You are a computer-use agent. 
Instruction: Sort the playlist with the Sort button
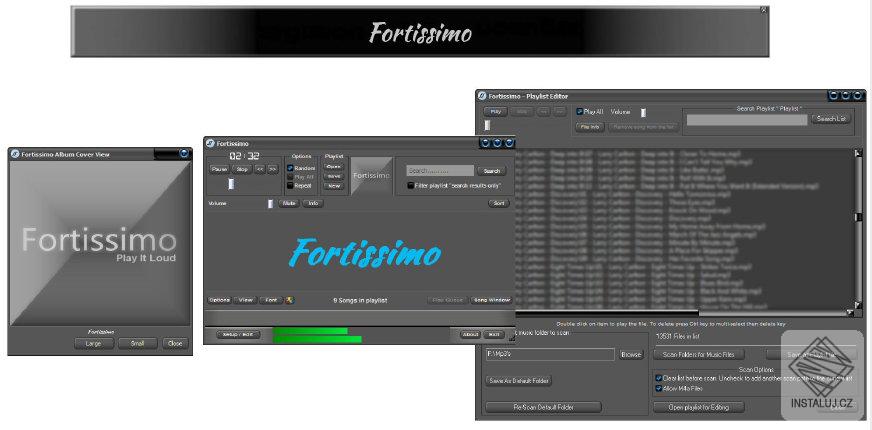click(499, 204)
